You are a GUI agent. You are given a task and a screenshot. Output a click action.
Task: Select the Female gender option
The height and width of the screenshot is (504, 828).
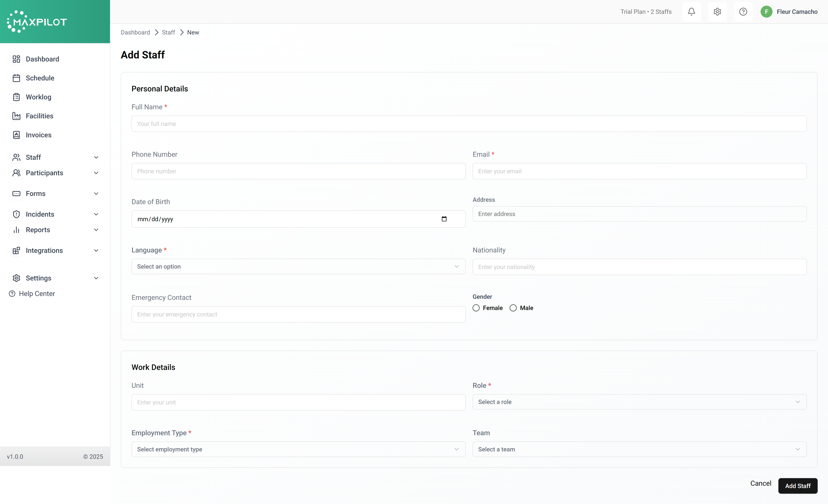pyautogui.click(x=476, y=308)
